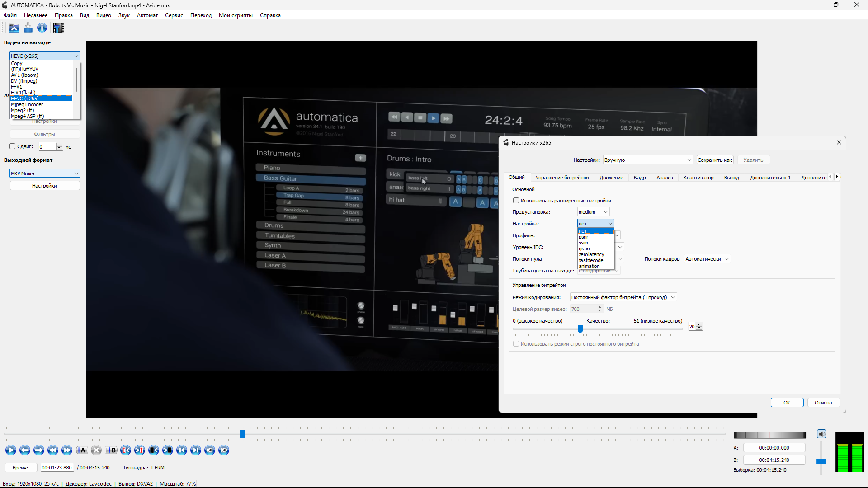The image size is (868, 488).
Task: Select 'grain' in the tuning list
Action: click(596, 249)
